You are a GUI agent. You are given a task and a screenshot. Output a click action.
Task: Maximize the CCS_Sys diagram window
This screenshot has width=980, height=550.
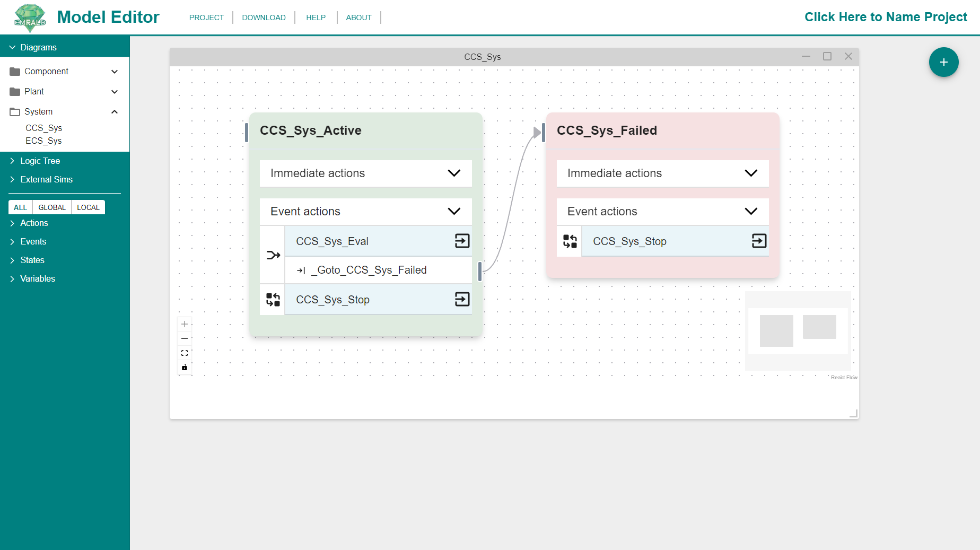(827, 56)
